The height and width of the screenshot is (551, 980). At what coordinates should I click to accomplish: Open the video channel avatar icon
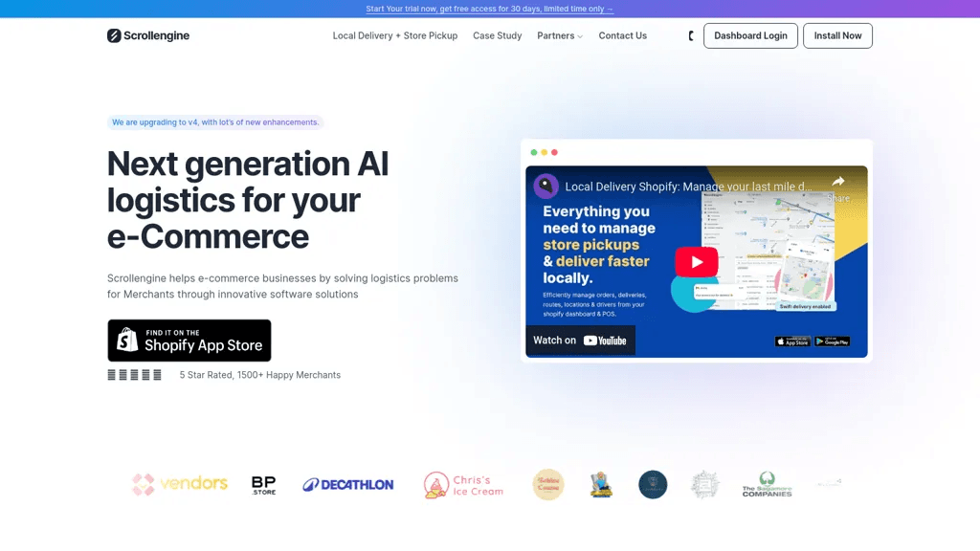point(546,187)
